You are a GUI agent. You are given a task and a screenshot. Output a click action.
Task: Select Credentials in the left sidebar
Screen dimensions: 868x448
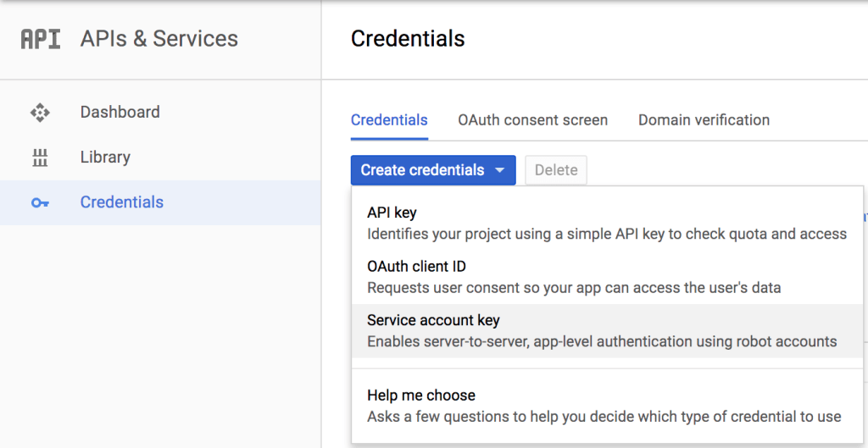coord(121,202)
